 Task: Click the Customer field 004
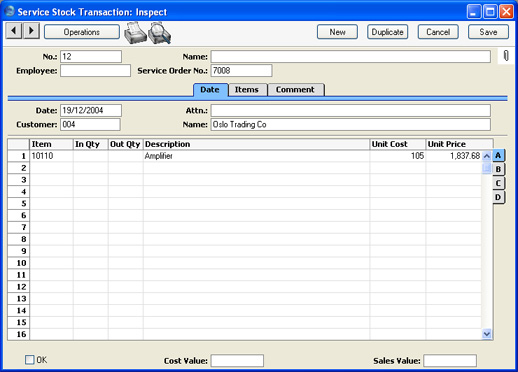(x=90, y=125)
